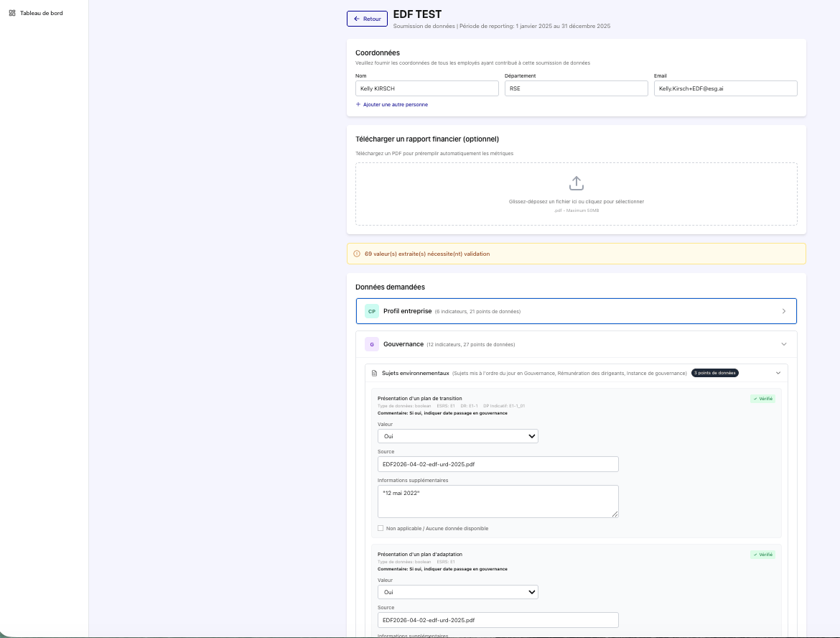
Task: Click the 69 valeur(s) validation message
Action: [x=427, y=254]
